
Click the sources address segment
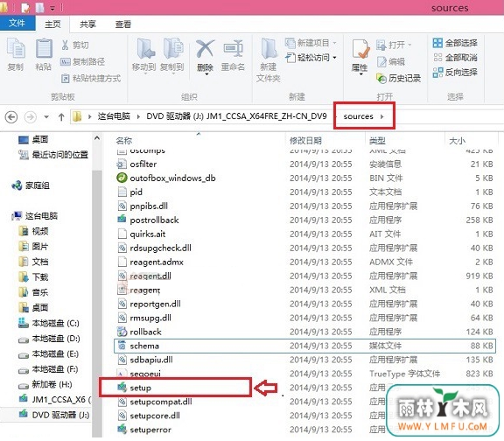click(358, 116)
